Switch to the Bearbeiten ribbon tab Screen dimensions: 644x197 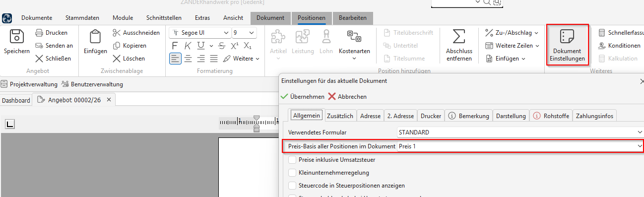(353, 18)
